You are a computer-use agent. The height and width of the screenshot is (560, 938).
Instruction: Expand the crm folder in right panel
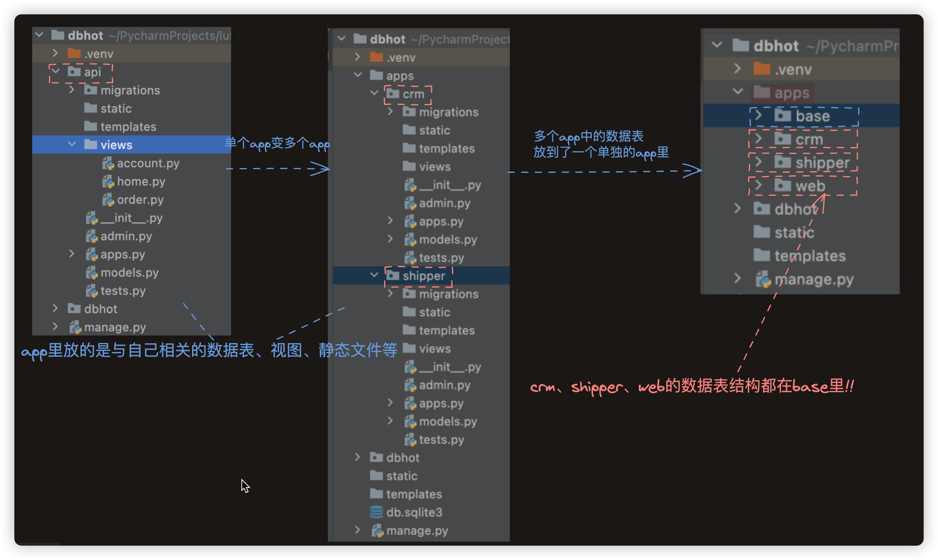(x=758, y=139)
